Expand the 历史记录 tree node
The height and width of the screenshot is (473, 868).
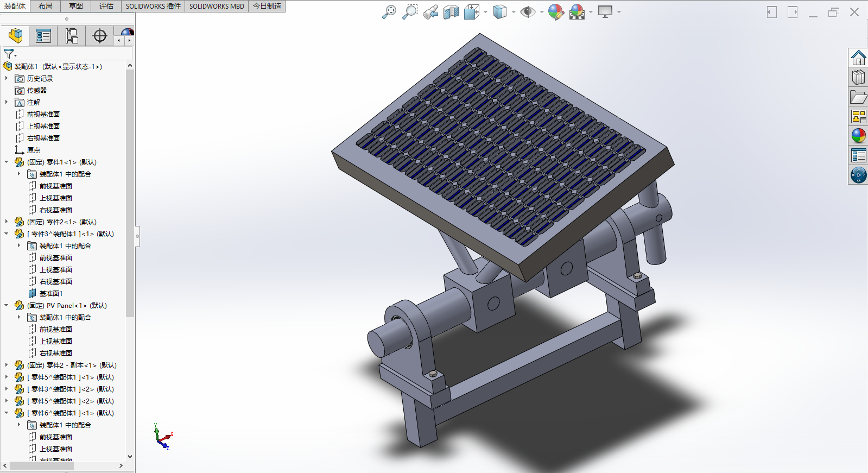pyautogui.click(x=7, y=78)
